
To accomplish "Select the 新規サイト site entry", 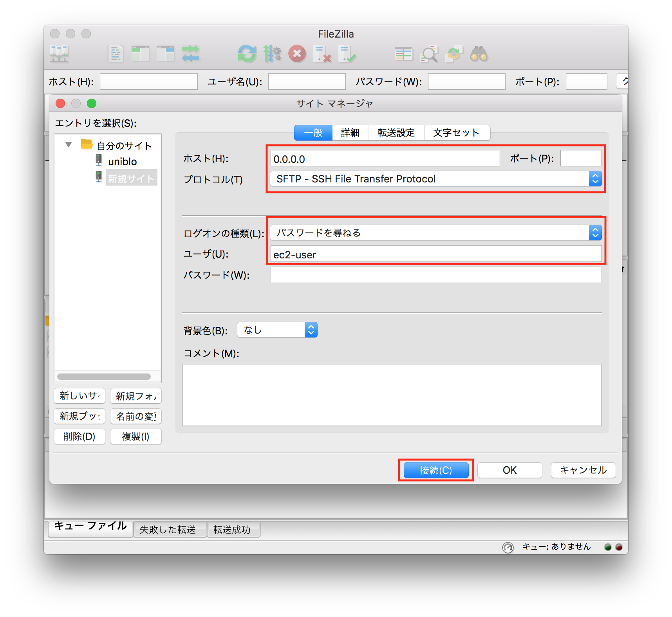I will (x=131, y=178).
